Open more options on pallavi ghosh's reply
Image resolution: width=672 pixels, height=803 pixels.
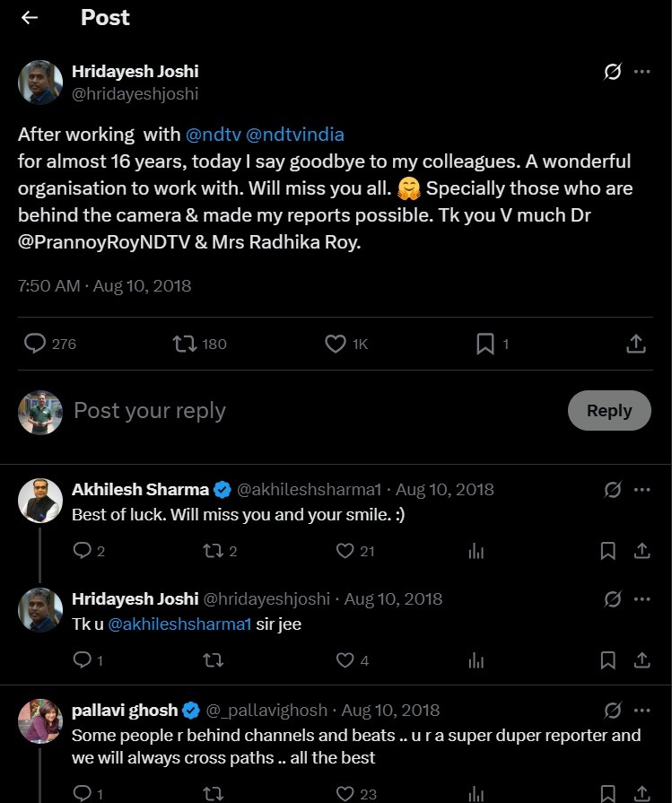click(641, 711)
